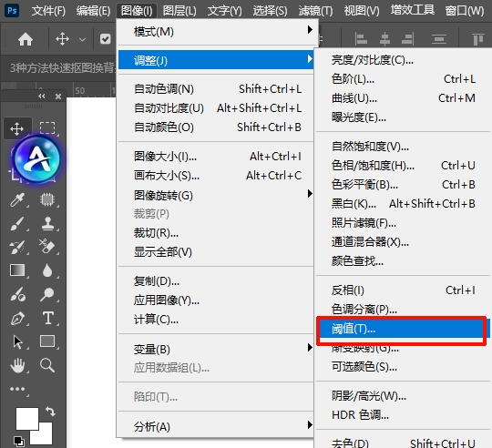The height and width of the screenshot is (448, 492).
Task: Open the 视图(V) menu
Action: [362, 11]
